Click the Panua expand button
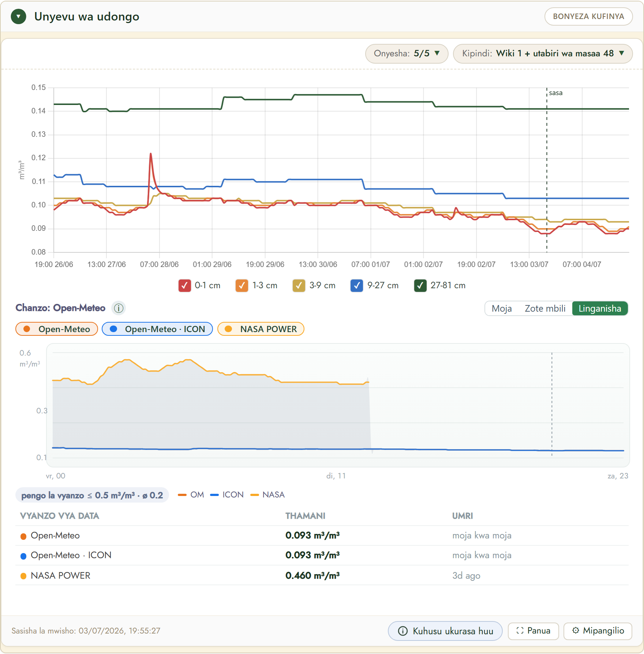Viewport: 644px width, 654px height. pyautogui.click(x=533, y=631)
